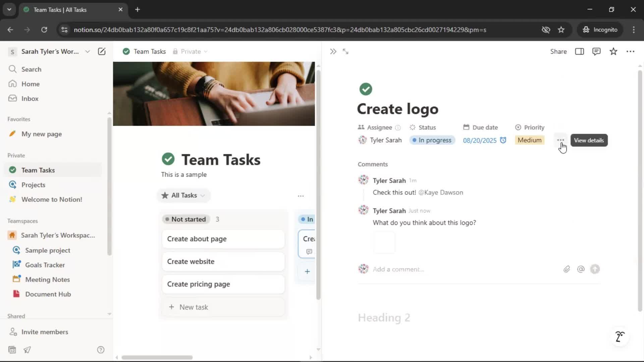644x362 pixels.
Task: Click the Heading 2 placeholder block
Action: (384, 317)
